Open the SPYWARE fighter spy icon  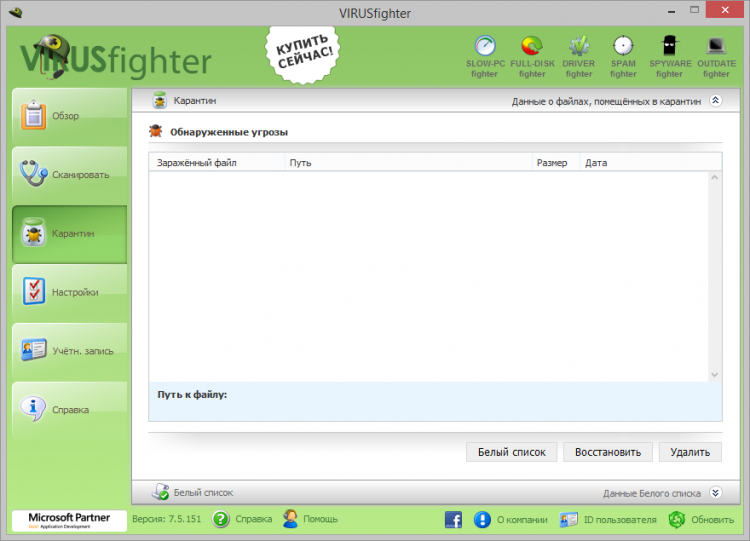(670, 46)
